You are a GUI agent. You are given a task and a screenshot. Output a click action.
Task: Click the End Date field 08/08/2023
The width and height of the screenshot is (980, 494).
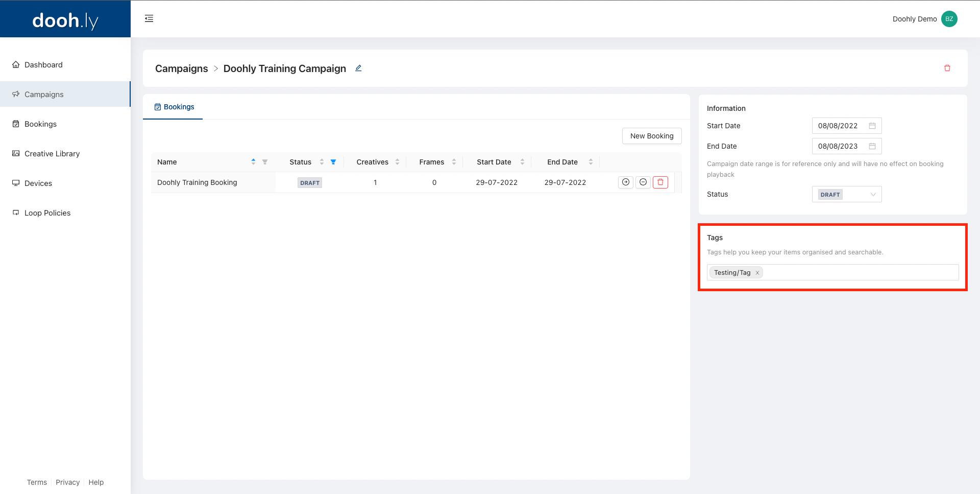tap(847, 146)
